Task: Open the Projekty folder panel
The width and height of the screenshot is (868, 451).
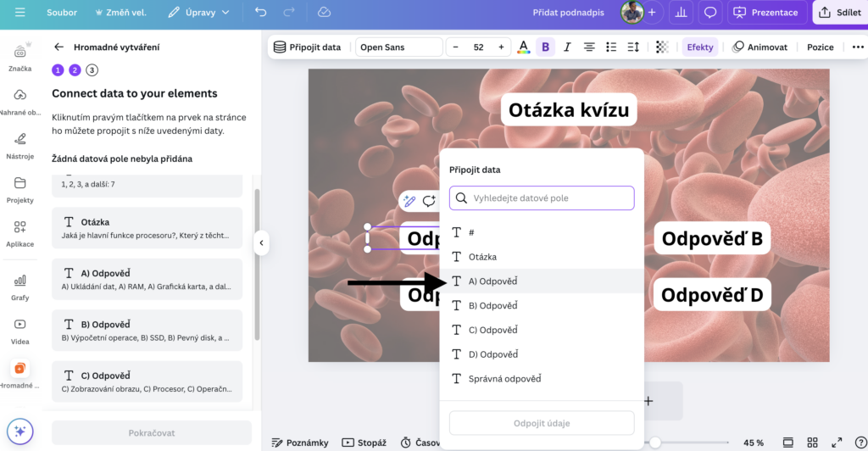Action: click(x=20, y=189)
